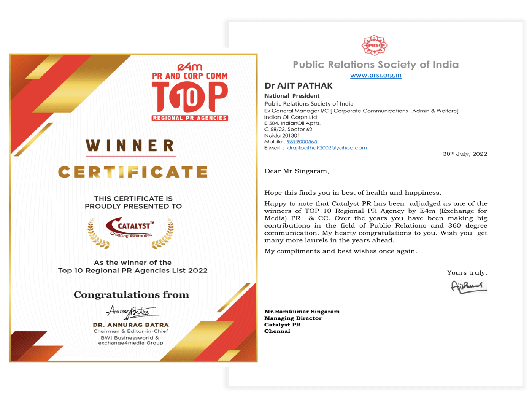The width and height of the screenshot is (532, 410).
Task: Click 'DR. ANNURAG BATRA' name
Action: [131, 325]
